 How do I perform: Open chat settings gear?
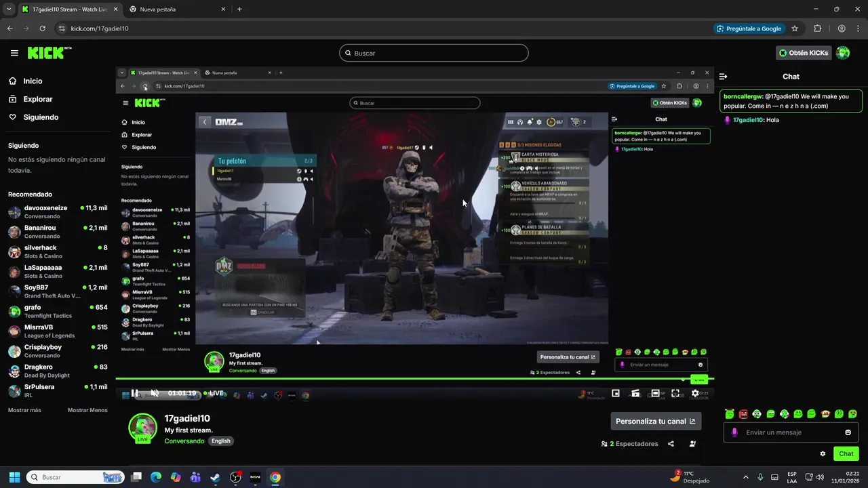coord(823,453)
